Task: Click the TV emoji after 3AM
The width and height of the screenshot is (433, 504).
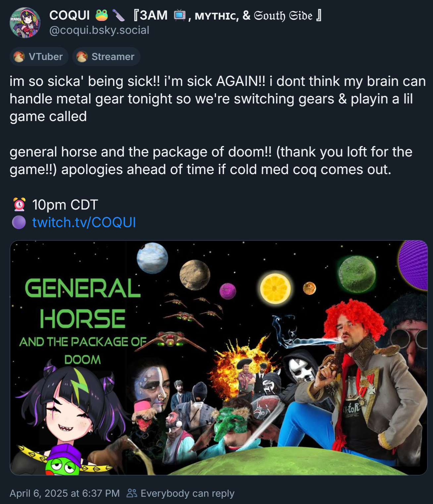Action: coord(180,15)
